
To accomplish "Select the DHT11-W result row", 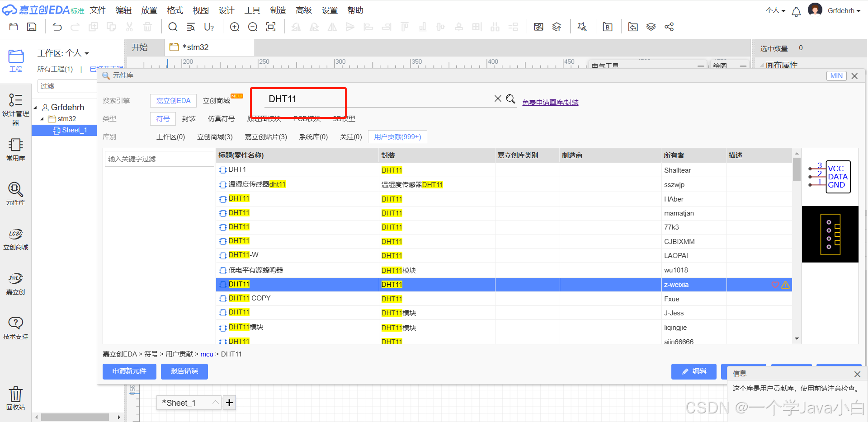I will 504,255.
